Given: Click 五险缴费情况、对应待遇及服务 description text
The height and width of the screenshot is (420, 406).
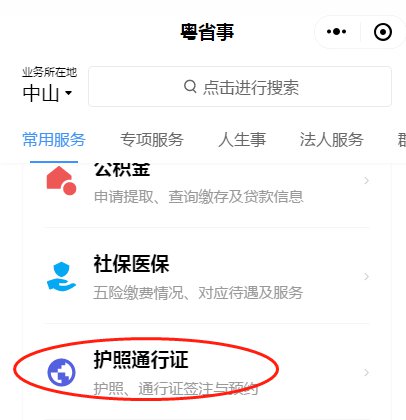Looking at the screenshot, I should tap(198, 293).
